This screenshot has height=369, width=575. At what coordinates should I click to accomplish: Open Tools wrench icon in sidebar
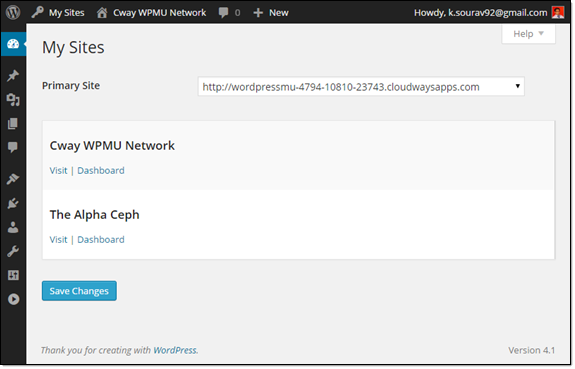coord(13,251)
